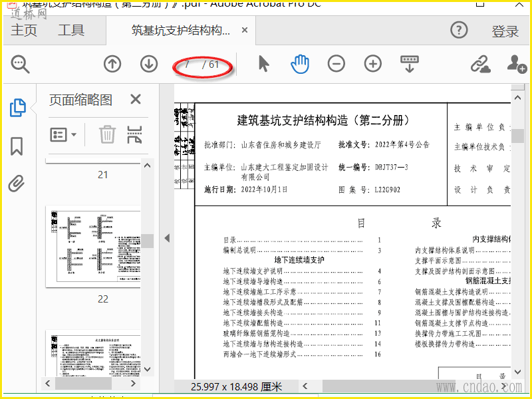The image size is (532, 399).
Task: Choose the selection arrow tool
Action: pyautogui.click(x=263, y=64)
